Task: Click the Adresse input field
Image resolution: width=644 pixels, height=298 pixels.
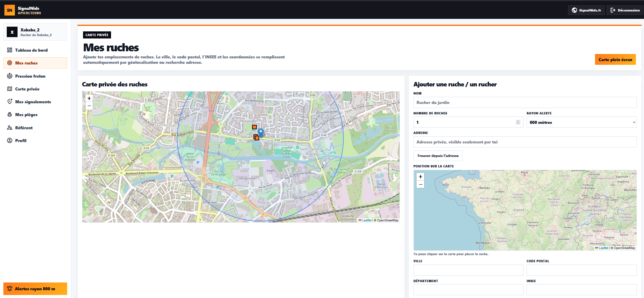Action: coord(525,142)
